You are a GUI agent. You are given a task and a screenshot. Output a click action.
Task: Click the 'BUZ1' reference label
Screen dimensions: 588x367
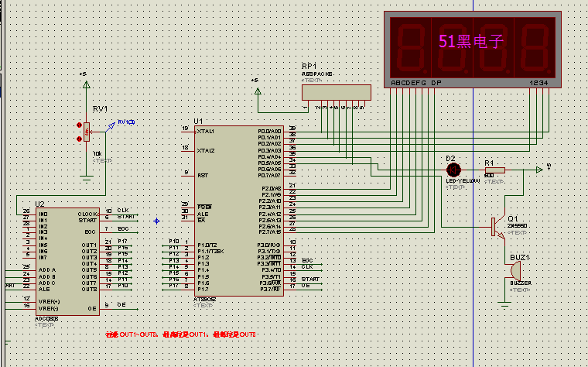(520, 258)
